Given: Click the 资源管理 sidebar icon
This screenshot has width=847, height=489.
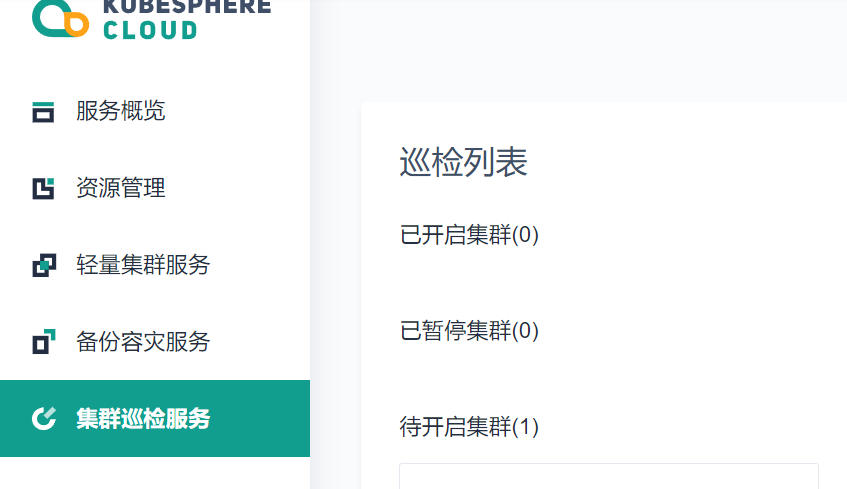Looking at the screenshot, I should pyautogui.click(x=43, y=189).
